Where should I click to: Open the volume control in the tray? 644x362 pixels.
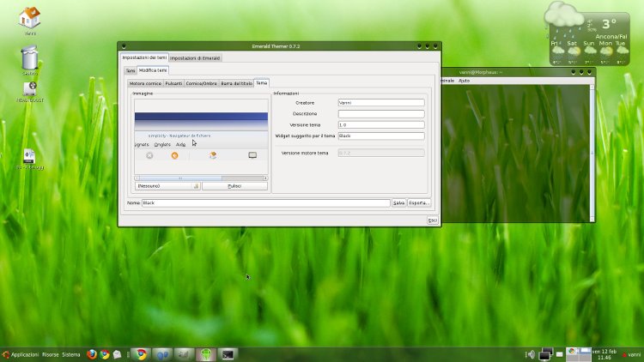[x=531, y=354]
